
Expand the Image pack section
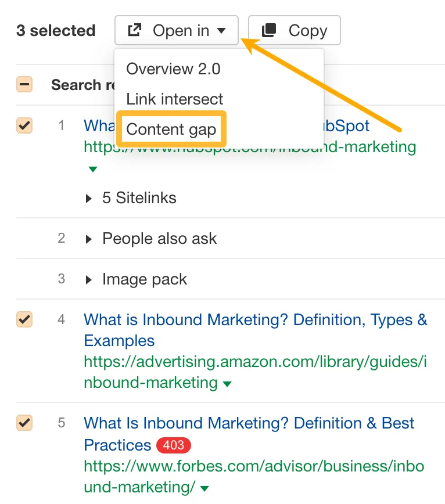[88, 279]
